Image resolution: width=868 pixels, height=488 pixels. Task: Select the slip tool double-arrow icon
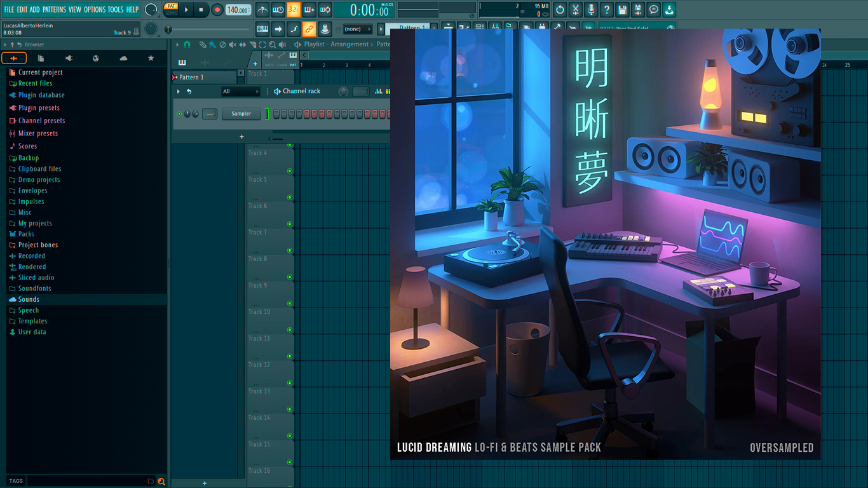click(242, 44)
